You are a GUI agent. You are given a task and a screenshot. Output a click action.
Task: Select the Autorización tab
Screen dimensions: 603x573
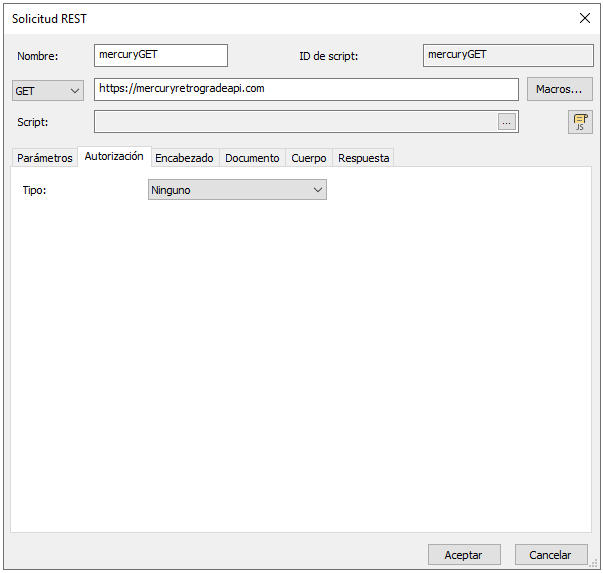pyautogui.click(x=114, y=157)
